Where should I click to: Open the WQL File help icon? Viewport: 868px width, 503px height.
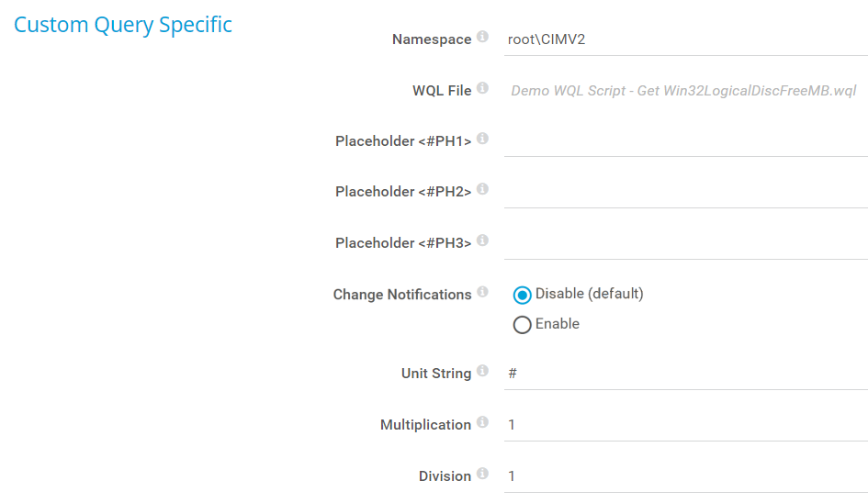tap(482, 88)
